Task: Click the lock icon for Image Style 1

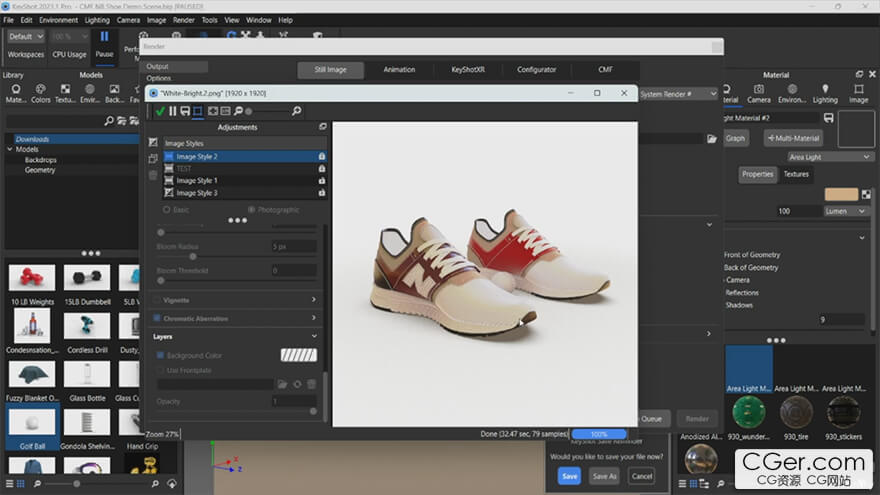Action: click(x=322, y=181)
